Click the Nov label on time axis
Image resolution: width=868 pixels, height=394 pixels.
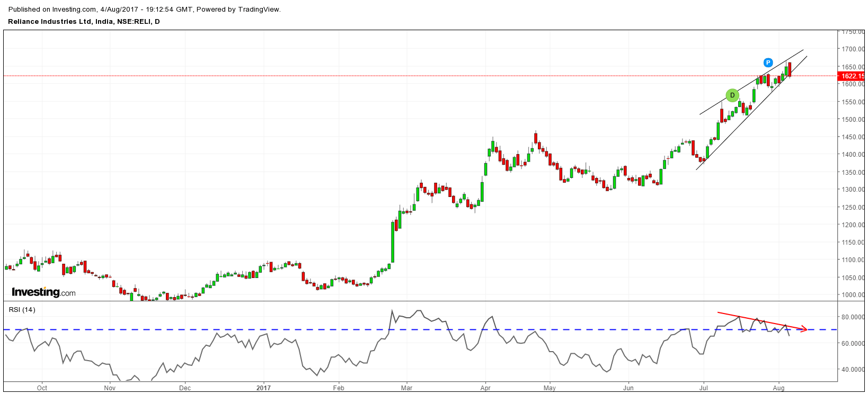click(110, 388)
